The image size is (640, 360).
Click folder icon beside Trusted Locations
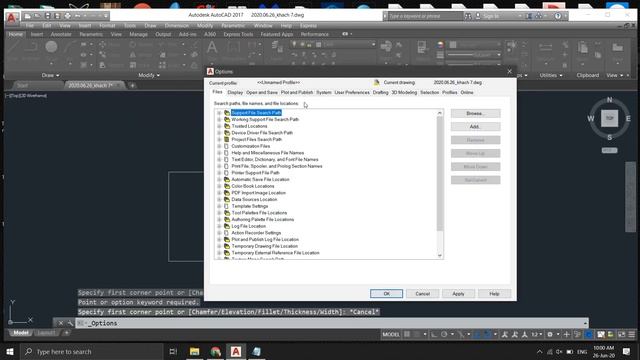[227, 126]
